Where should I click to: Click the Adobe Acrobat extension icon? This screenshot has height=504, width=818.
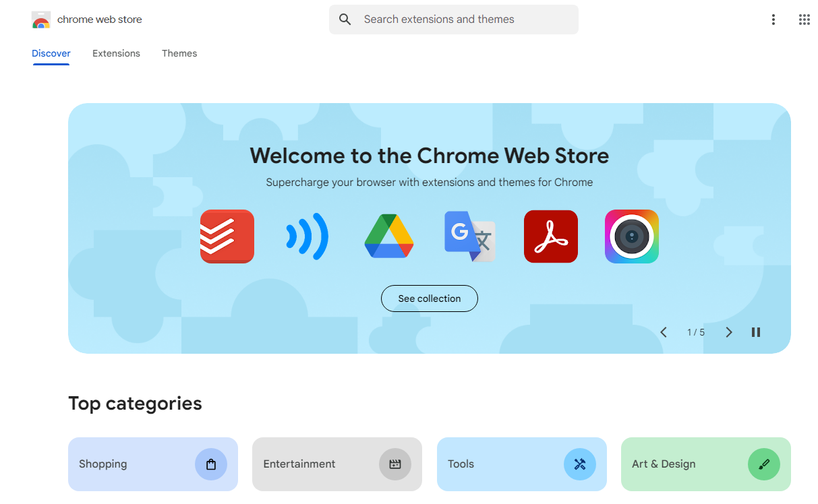pyautogui.click(x=551, y=237)
